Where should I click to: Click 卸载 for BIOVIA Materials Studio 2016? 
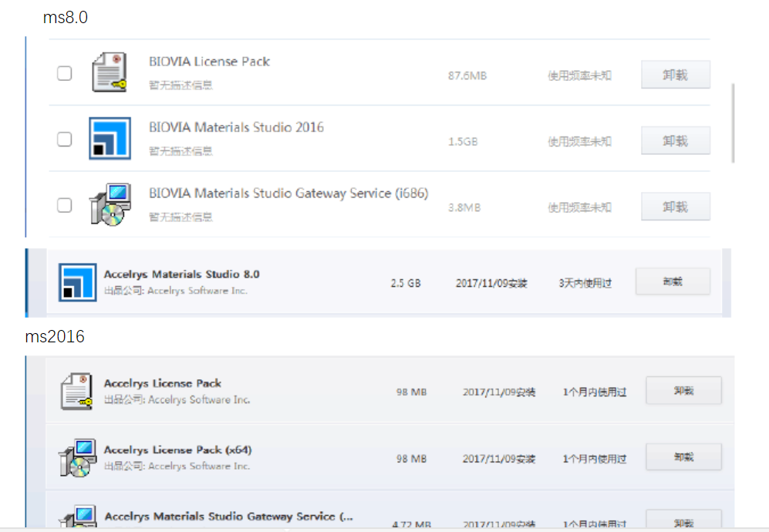(x=675, y=140)
